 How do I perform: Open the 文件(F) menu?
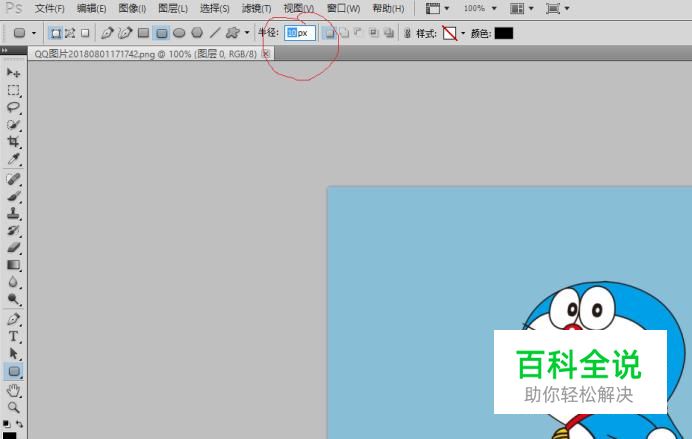[x=49, y=8]
